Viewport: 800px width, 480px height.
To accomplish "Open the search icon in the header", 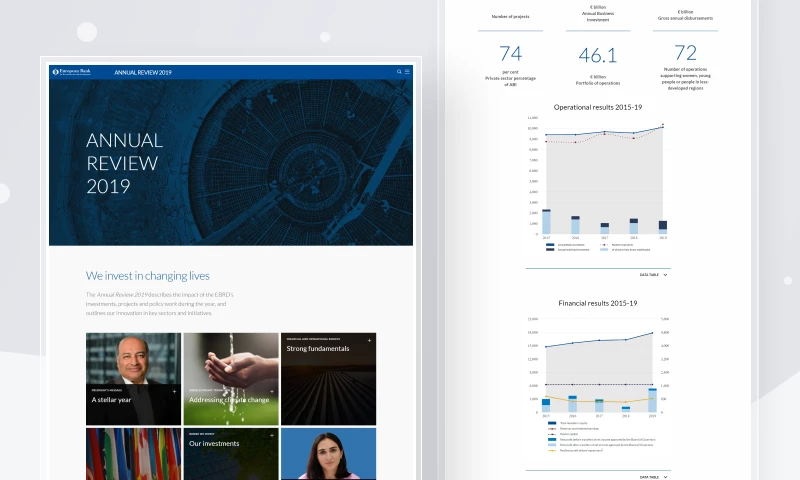I will tap(399, 72).
